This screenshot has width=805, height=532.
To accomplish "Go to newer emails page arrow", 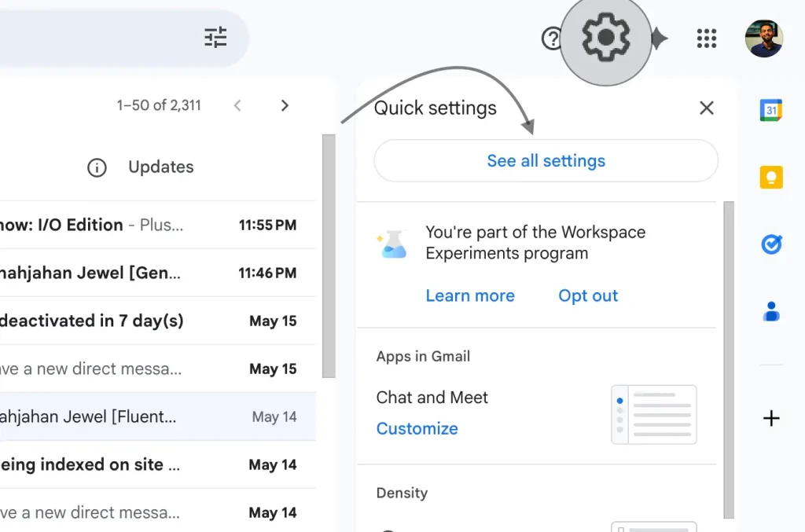I will coord(237,105).
